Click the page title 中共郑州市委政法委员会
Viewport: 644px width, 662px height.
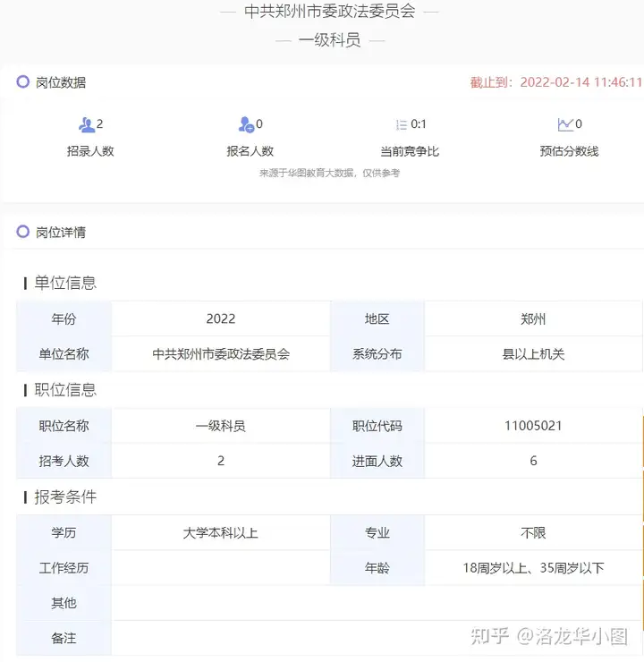coord(329,12)
